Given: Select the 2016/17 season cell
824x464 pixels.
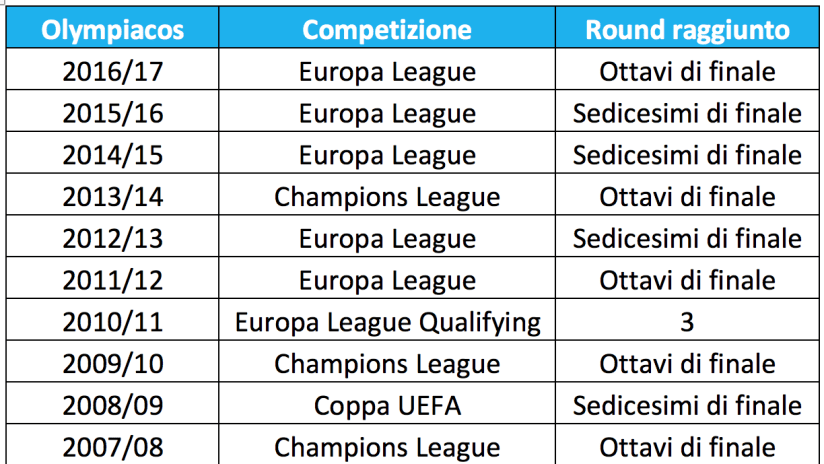Looking at the screenshot, I should 112,69.
